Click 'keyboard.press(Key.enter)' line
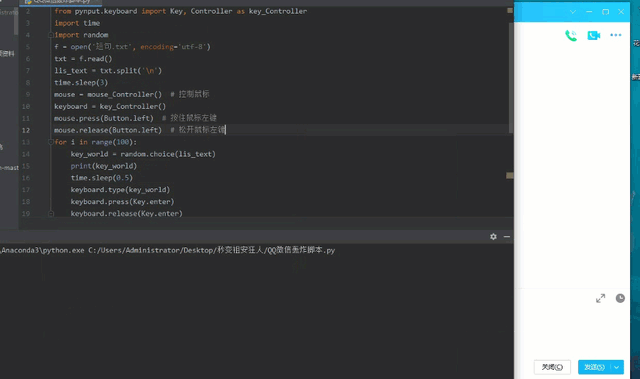The height and width of the screenshot is (379, 640). (122, 202)
